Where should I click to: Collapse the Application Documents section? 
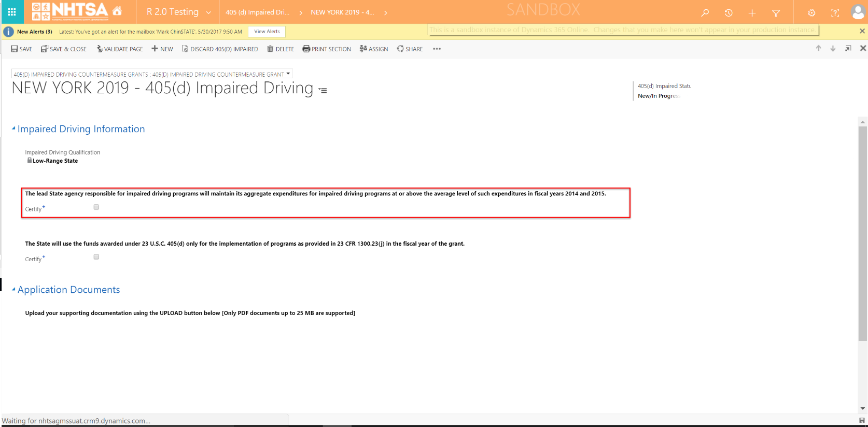[13, 289]
